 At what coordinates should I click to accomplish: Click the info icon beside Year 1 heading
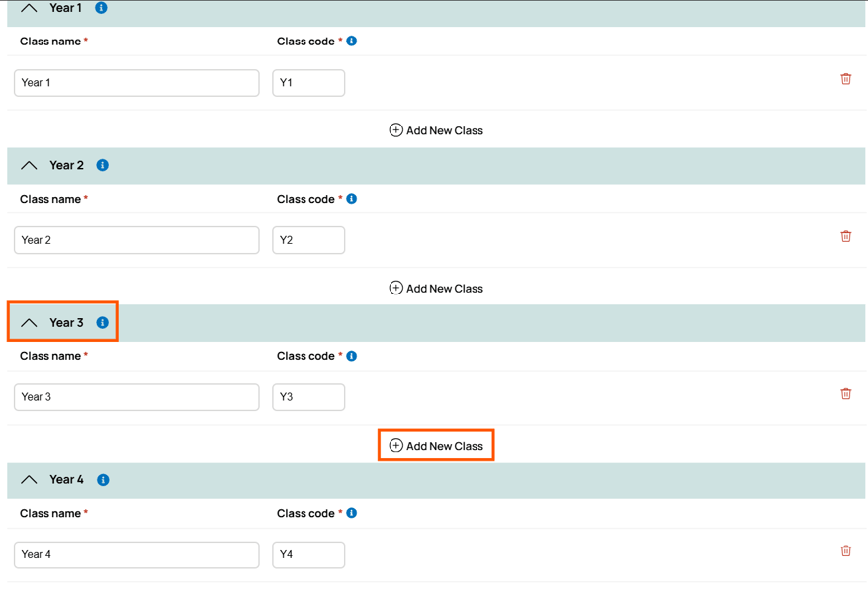100,8
